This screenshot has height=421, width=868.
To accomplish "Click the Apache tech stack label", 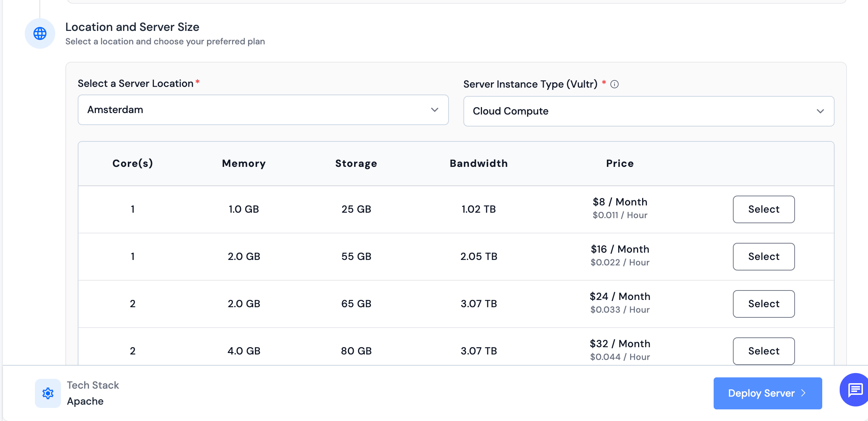I will coord(85,401).
